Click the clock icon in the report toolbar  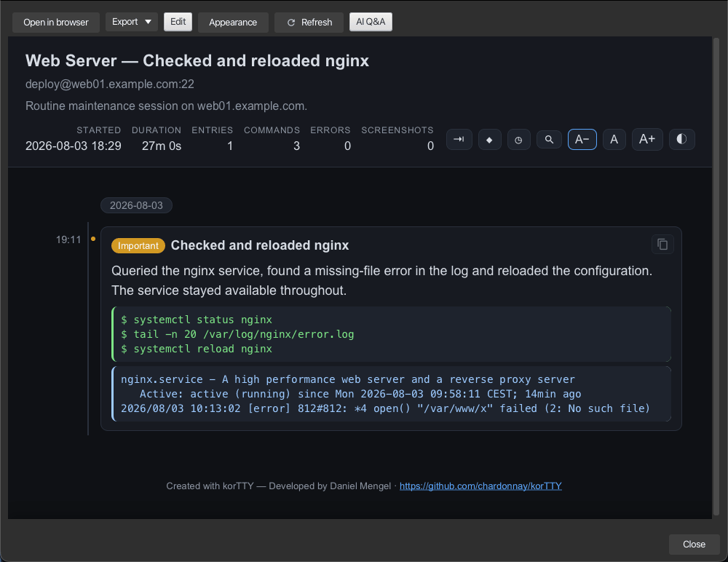(x=518, y=139)
